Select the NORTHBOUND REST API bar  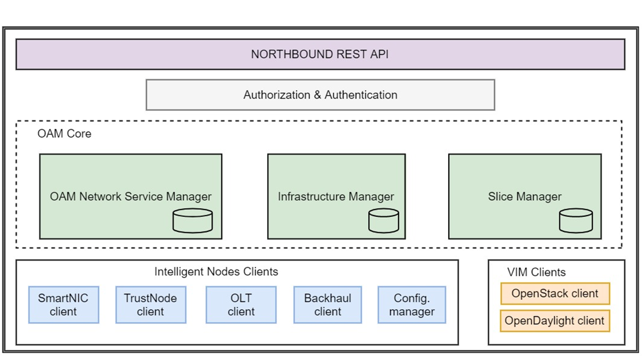(x=320, y=54)
